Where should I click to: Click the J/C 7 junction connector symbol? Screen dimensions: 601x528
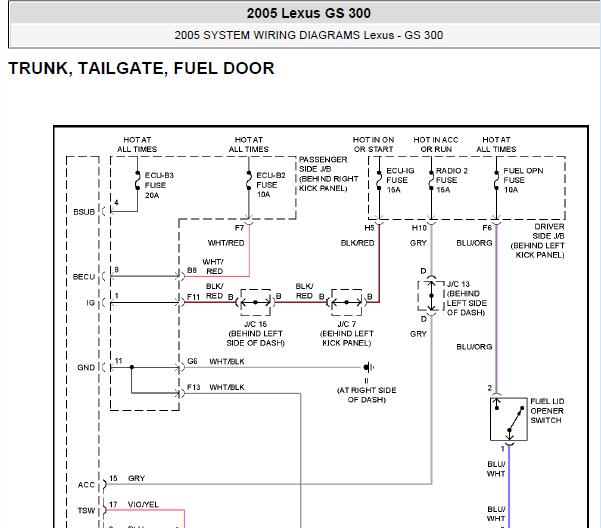tap(346, 302)
